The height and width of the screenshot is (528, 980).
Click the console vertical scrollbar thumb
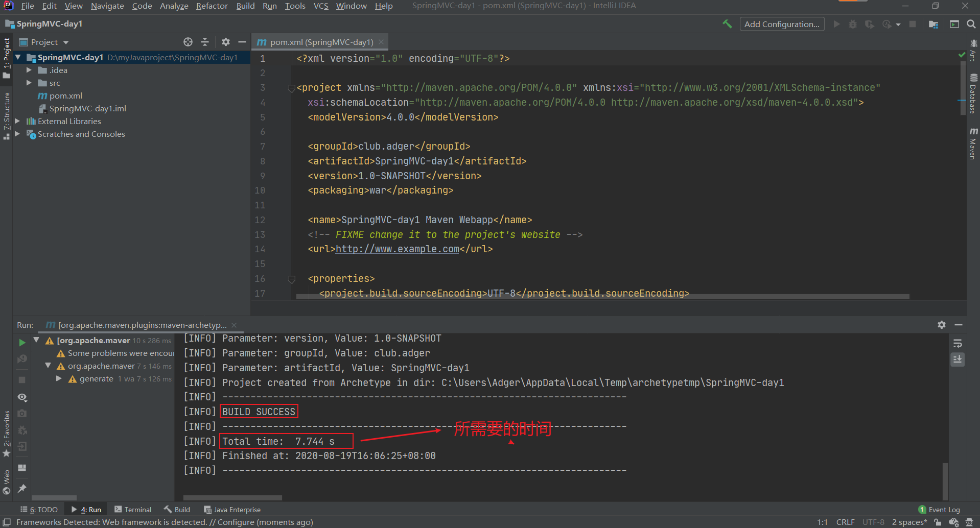[x=945, y=482]
